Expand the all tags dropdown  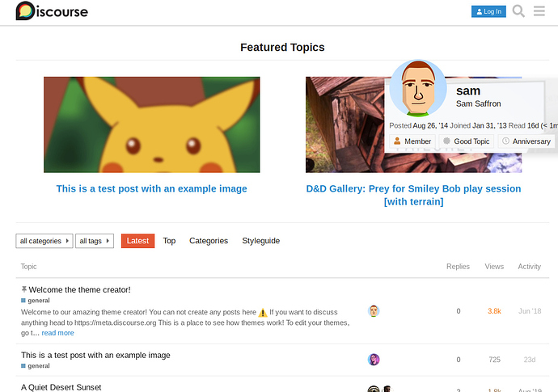pyautogui.click(x=95, y=241)
